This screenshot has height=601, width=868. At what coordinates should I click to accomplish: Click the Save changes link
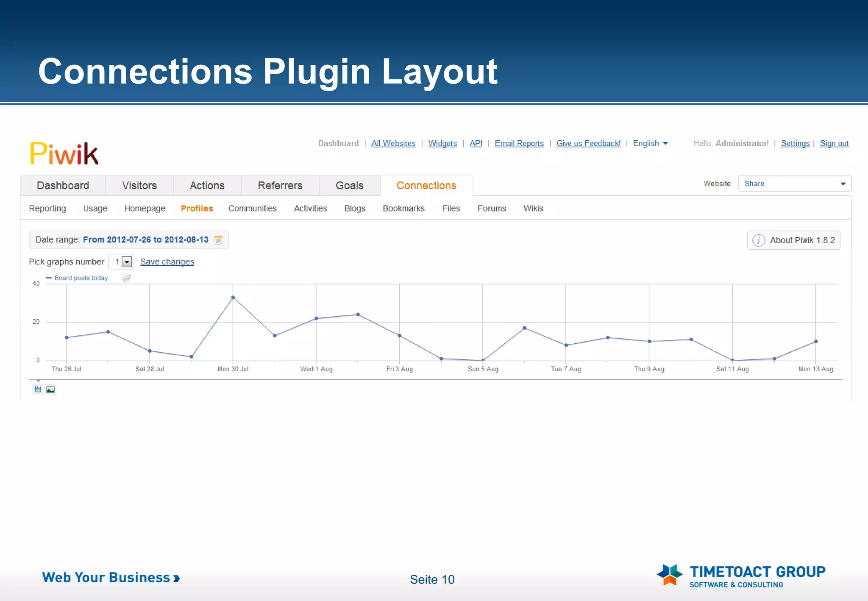pos(167,262)
